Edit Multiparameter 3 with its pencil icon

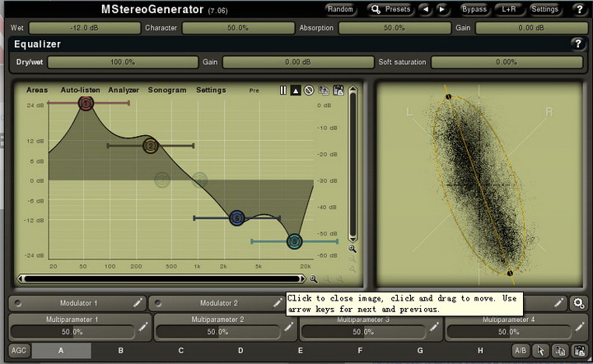pos(434,327)
